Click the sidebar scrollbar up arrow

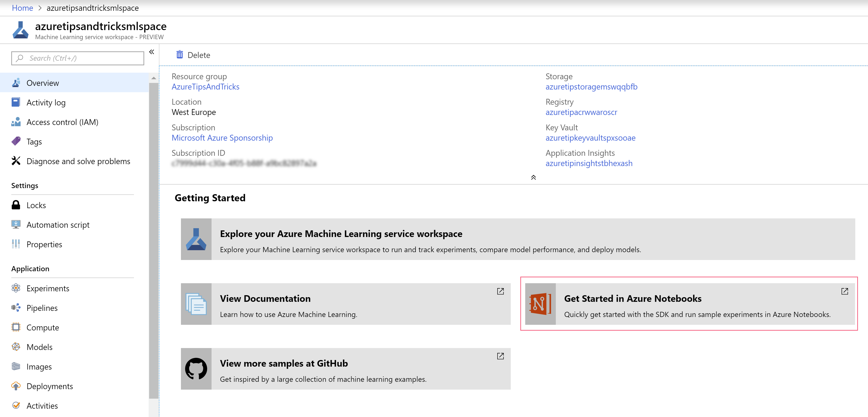click(154, 78)
